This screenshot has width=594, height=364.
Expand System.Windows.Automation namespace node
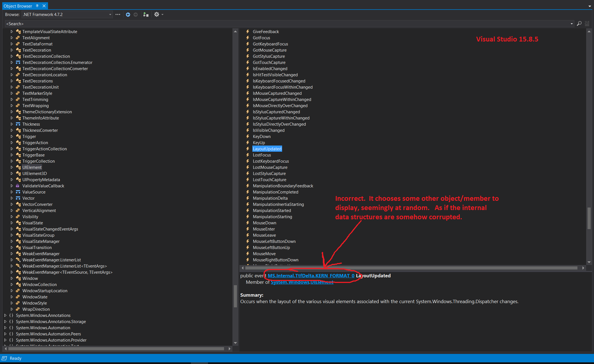5,328
